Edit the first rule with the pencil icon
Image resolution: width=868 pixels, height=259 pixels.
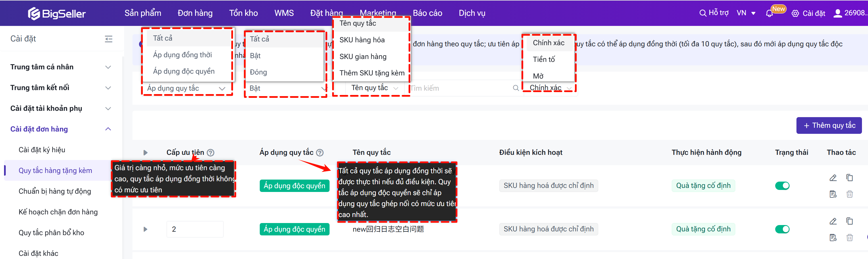(x=833, y=178)
